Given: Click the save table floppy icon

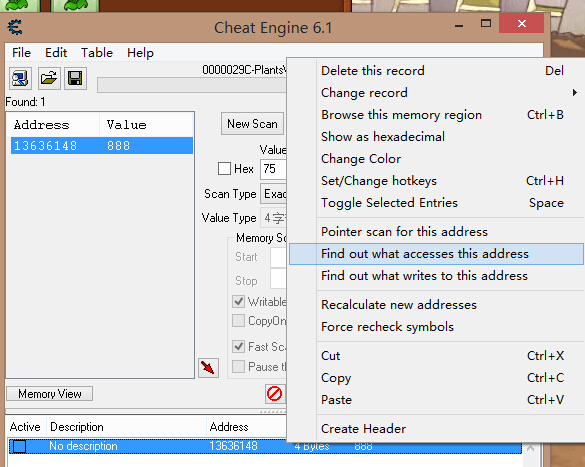Looking at the screenshot, I should pos(75,79).
